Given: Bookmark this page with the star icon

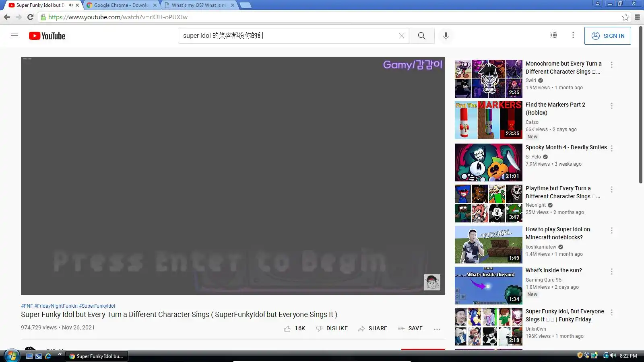Looking at the screenshot, I should point(625,17).
